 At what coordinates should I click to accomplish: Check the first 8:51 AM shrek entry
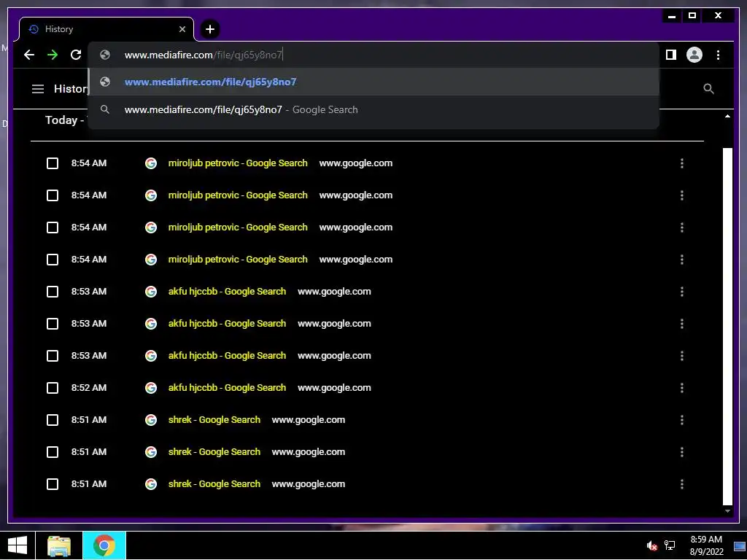tap(53, 420)
